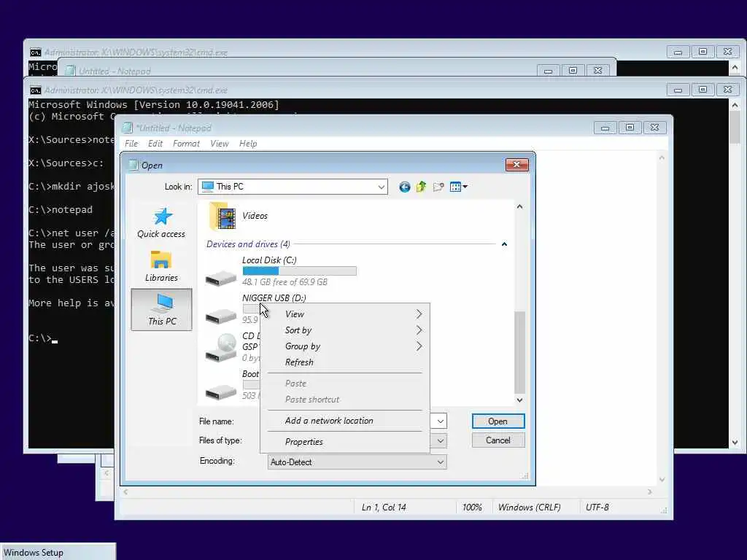Click Notepad's vertical scrollbar down arrow

(662, 480)
